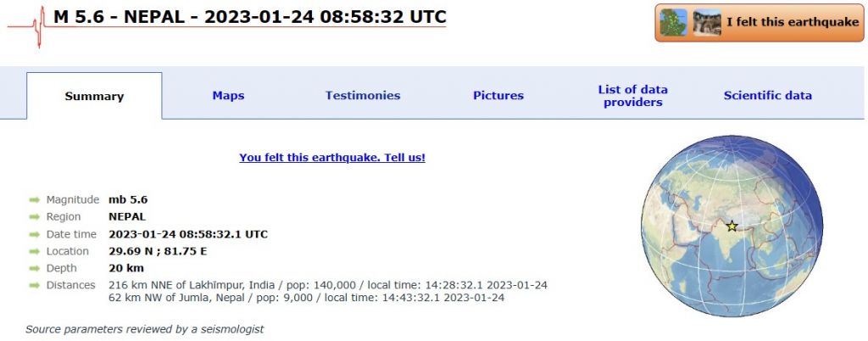
Task: Open the globe map thumbnail
Action: click(x=732, y=226)
